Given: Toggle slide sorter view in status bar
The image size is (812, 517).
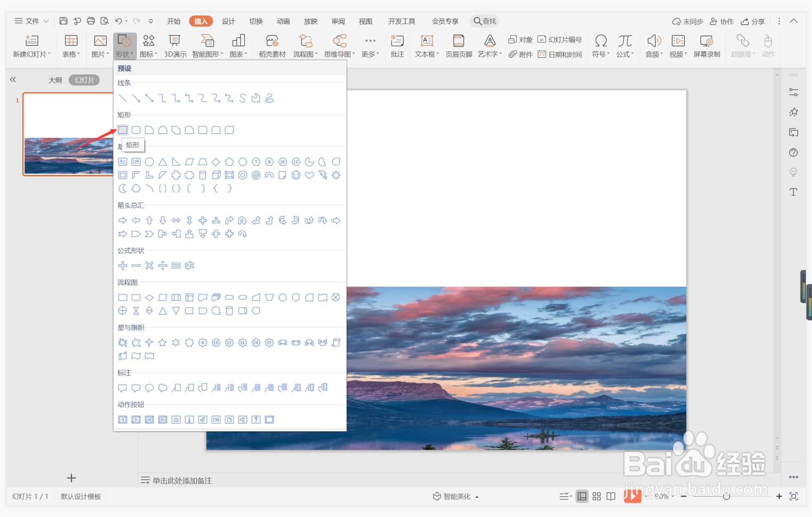Looking at the screenshot, I should (x=597, y=496).
